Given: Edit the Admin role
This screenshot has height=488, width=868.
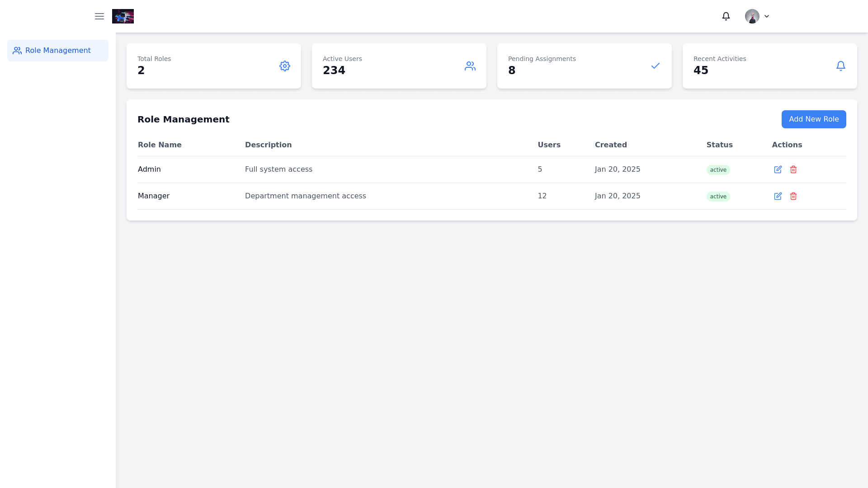Looking at the screenshot, I should click(x=778, y=169).
